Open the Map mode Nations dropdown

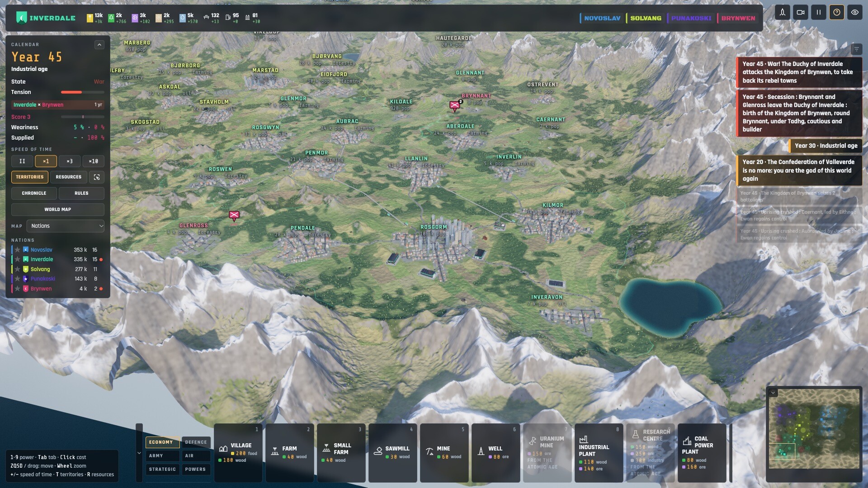click(65, 226)
